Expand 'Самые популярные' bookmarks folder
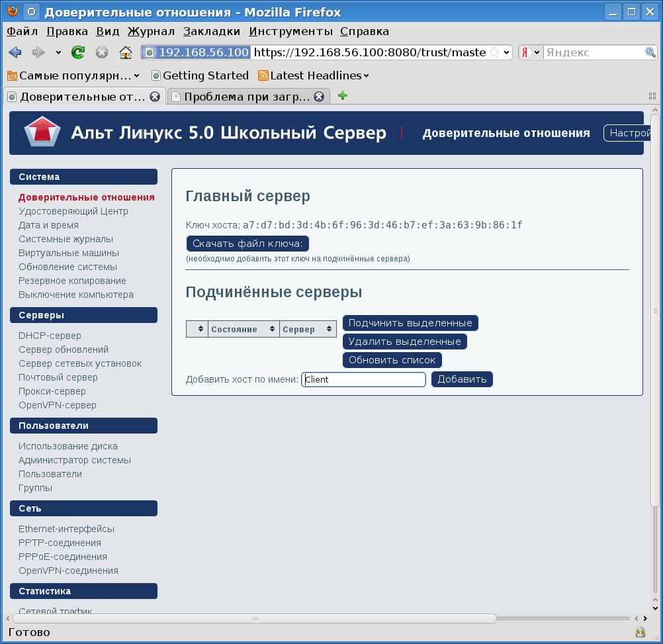Image resolution: width=663 pixels, height=644 pixels. tap(73, 75)
